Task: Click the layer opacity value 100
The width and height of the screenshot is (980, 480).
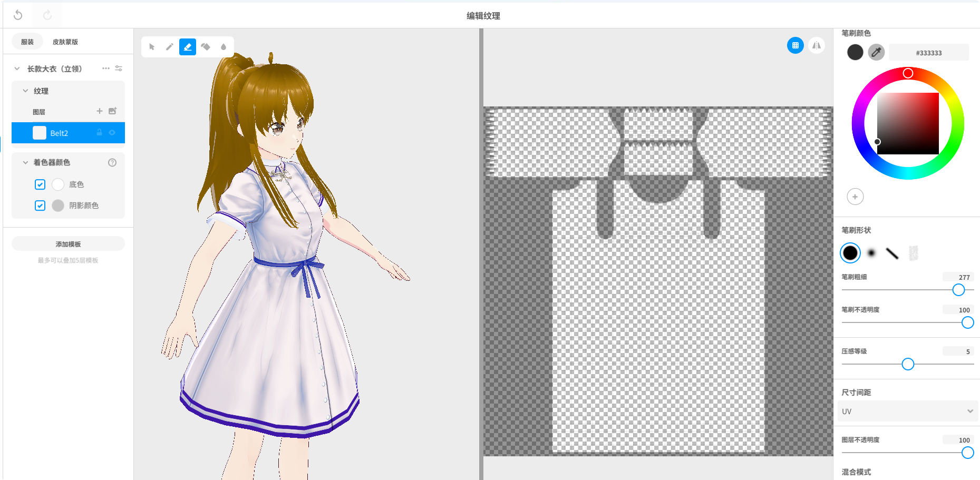Action: 958,440
